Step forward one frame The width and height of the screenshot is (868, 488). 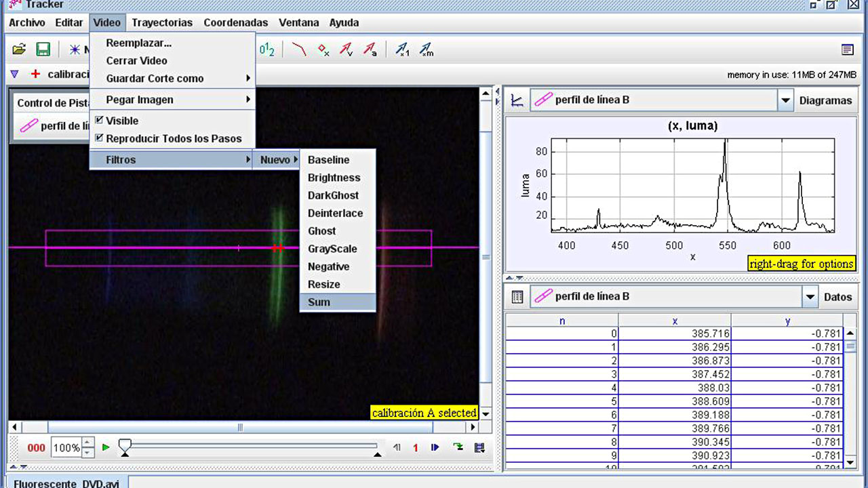tap(435, 447)
